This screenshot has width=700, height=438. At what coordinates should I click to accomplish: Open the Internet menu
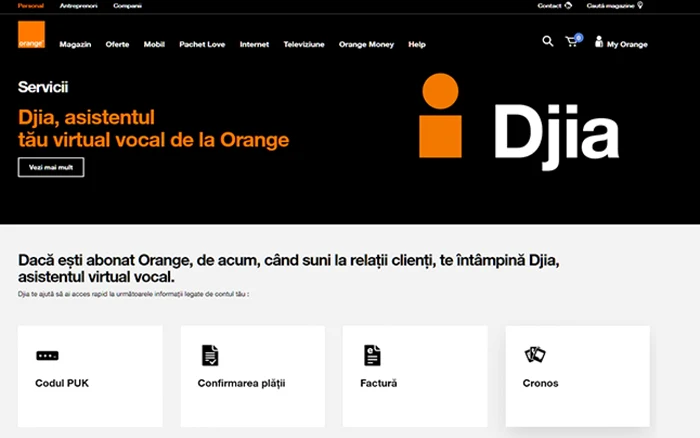pos(254,44)
